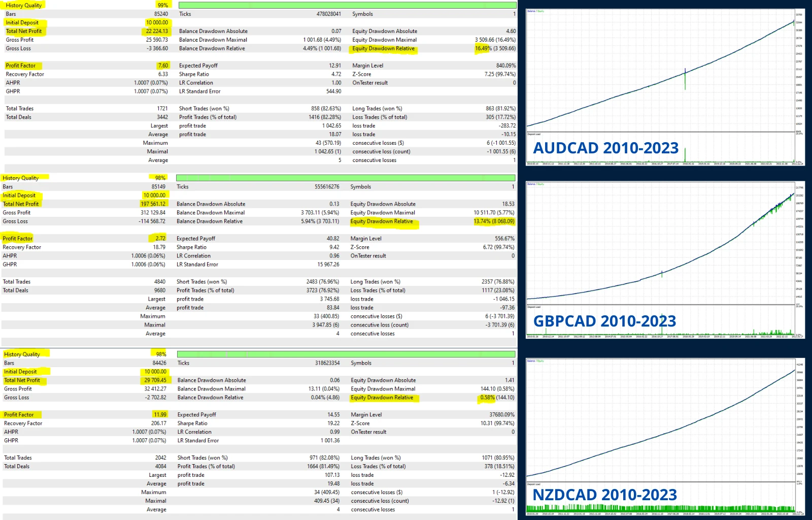Select the highlighted 16.49% equity drawdown value
This screenshot has width=812, height=520.
point(483,49)
